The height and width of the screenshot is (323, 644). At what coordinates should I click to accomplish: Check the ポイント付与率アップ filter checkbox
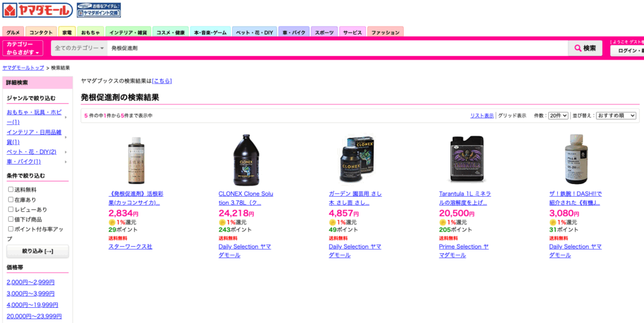point(11,229)
